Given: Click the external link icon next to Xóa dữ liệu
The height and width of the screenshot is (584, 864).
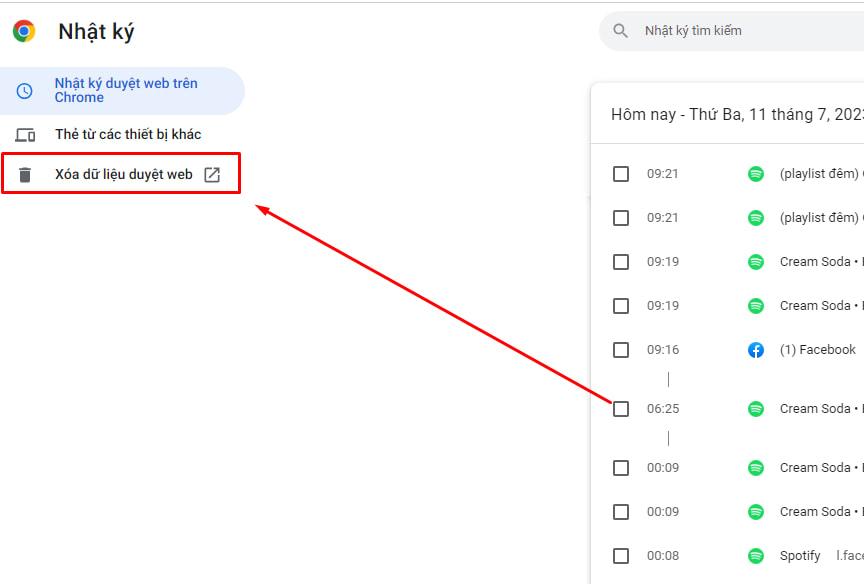Looking at the screenshot, I should (x=211, y=173).
